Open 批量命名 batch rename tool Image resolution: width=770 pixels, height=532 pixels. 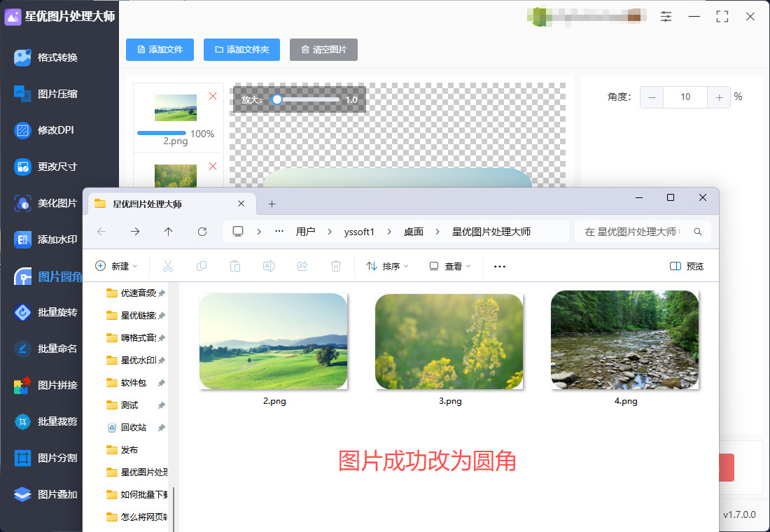[45, 349]
